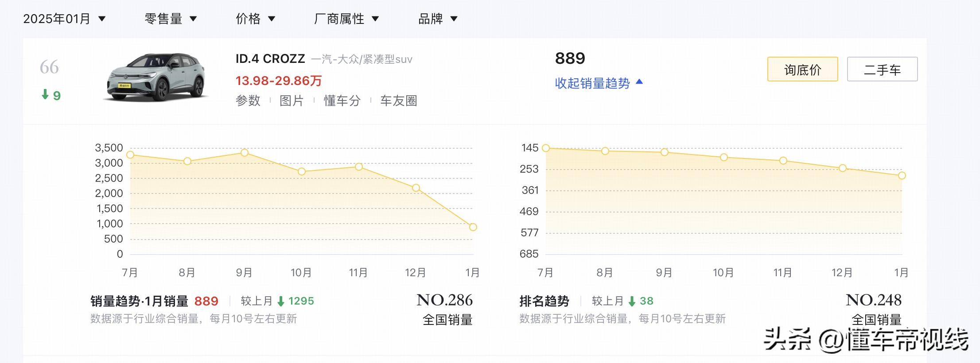The width and height of the screenshot is (980, 363).
Task: Open the 参数 specs tab
Action: [248, 101]
